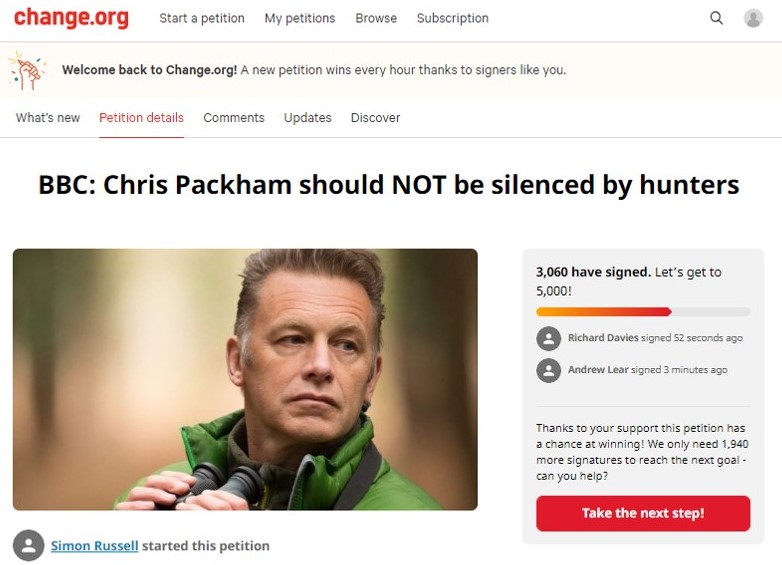782x565 pixels.
Task: Select the Petition details tab
Action: click(141, 118)
